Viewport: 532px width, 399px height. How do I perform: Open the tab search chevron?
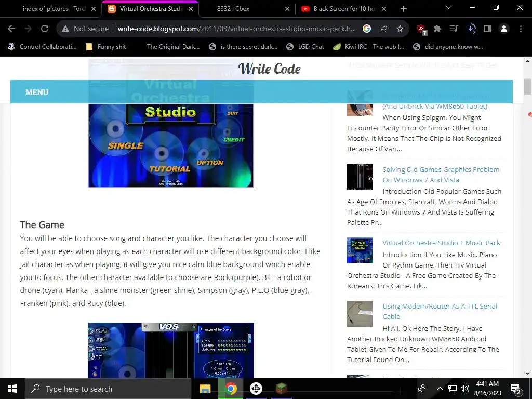448,7
